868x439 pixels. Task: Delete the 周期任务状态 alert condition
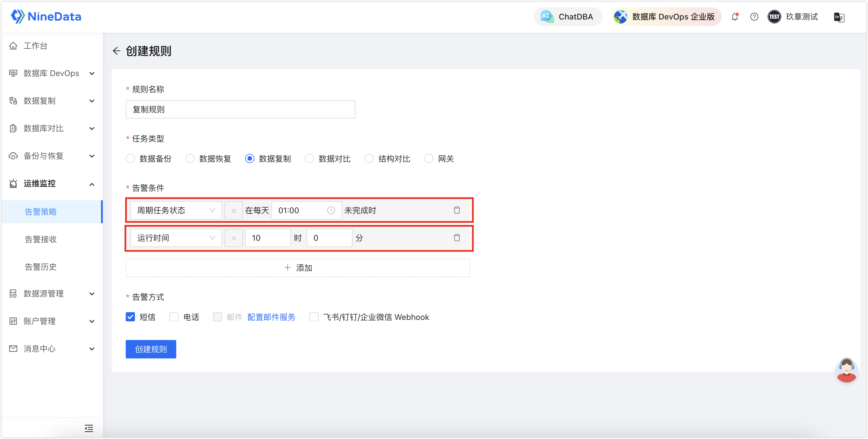coord(457,210)
